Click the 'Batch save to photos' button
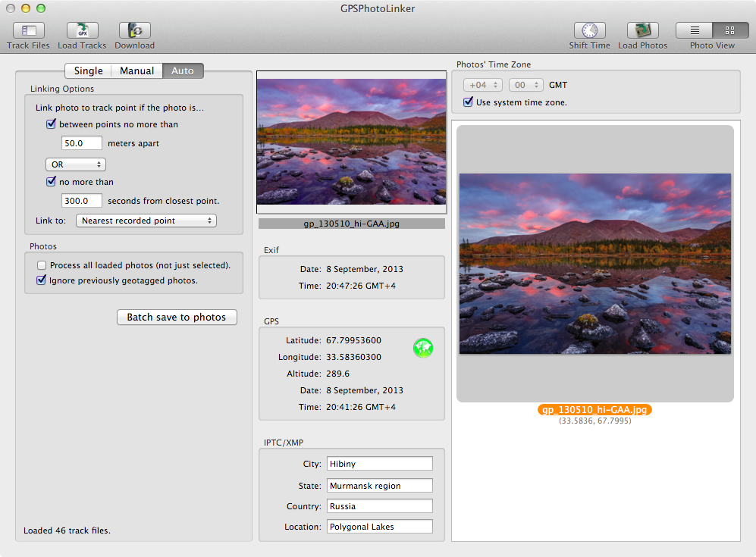The image size is (756, 557). (177, 317)
